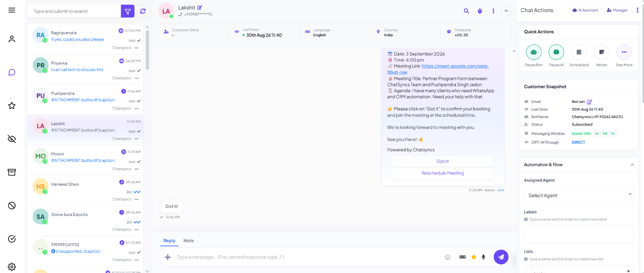644x273 pixels.
Task: Click the chat search box
Action: [x=74, y=11]
